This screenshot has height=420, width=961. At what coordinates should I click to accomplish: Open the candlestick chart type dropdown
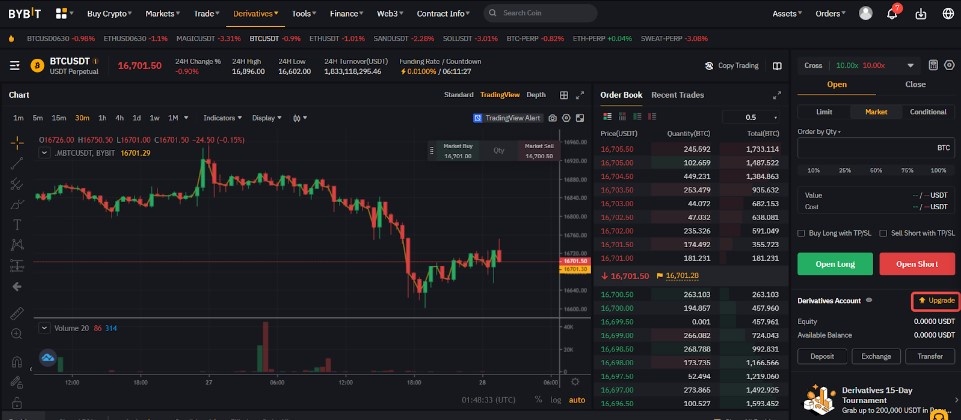(x=300, y=118)
